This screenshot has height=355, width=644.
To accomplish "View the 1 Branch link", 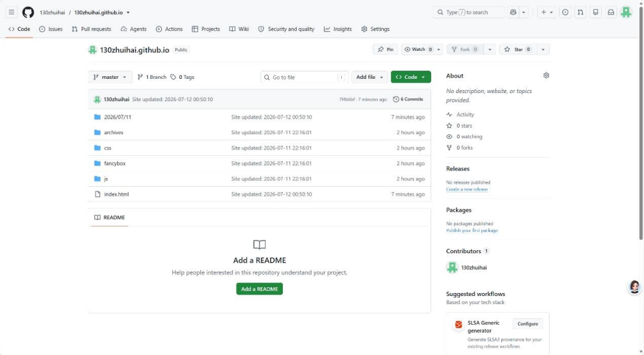I will (x=152, y=77).
